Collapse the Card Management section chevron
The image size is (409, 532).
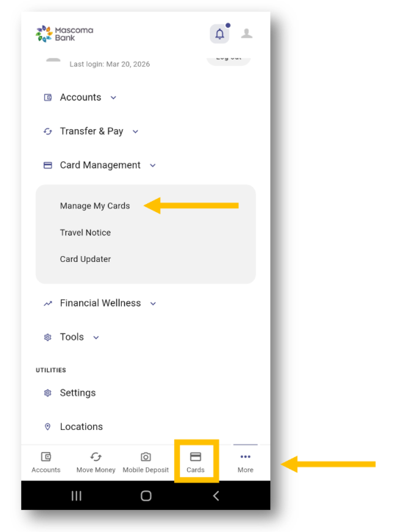pos(153,166)
